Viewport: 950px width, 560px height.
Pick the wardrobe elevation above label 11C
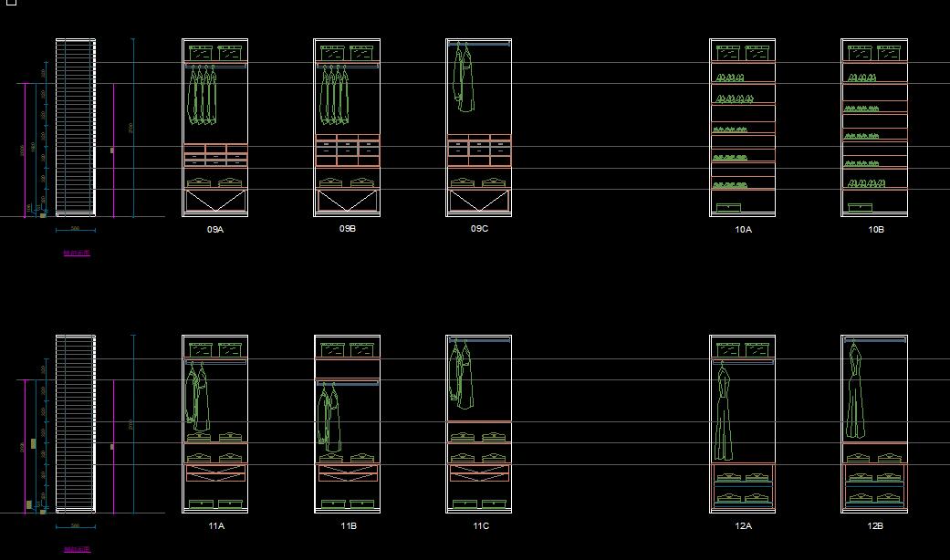(478, 424)
